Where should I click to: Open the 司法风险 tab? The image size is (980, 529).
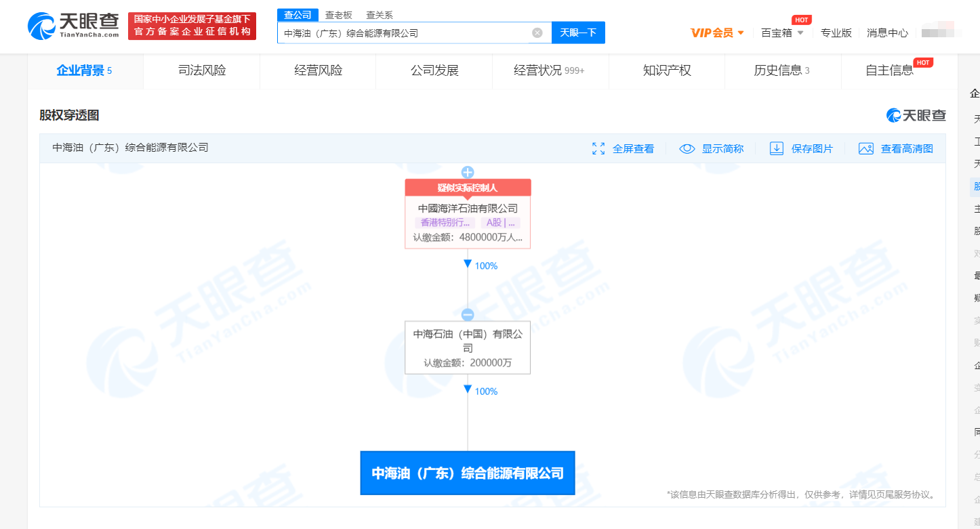coord(201,70)
